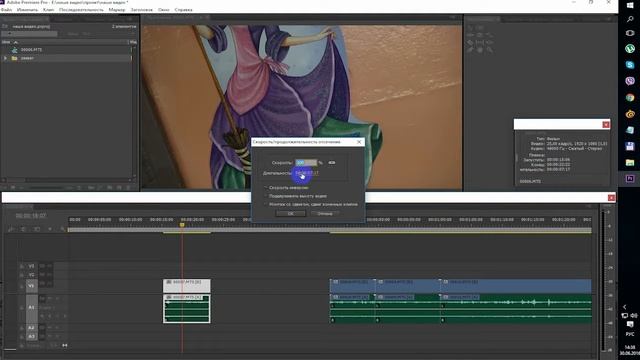
Task: Select the Razor tool
Action: (x=470, y=42)
